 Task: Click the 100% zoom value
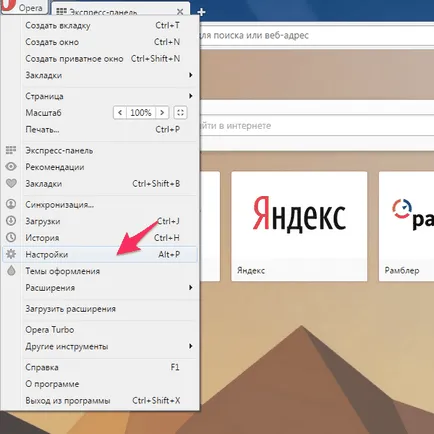(141, 113)
